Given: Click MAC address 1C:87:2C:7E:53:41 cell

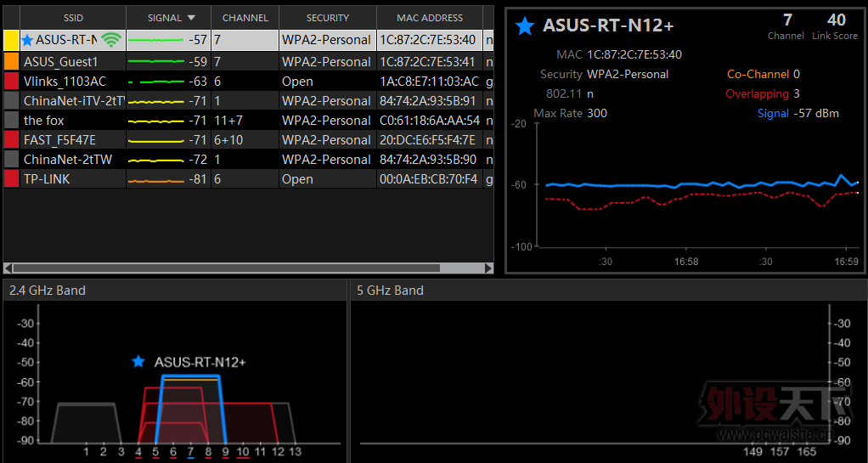Looking at the screenshot, I should pos(430,61).
